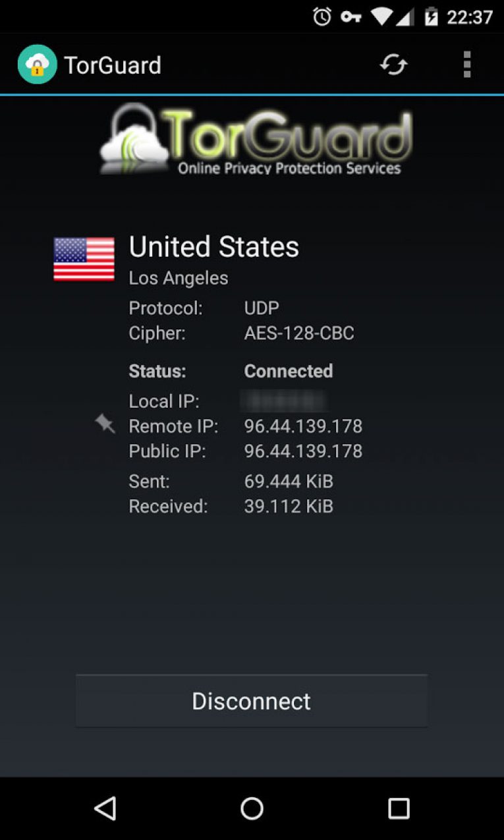Tap the battery charging status icon
The image size is (504, 840).
click(431, 16)
